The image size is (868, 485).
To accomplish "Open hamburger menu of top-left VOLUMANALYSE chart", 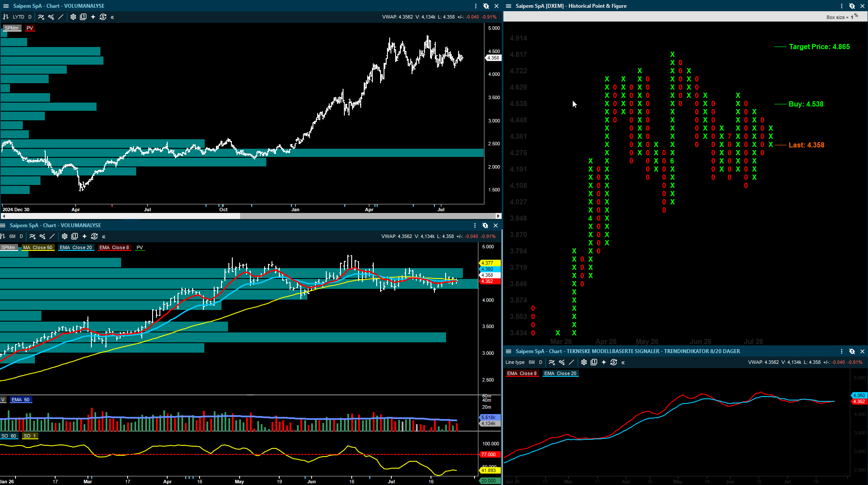I will tap(6, 6).
